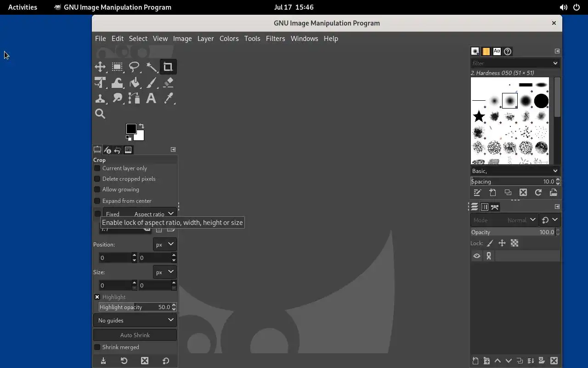Viewport: 588px width, 368px height.
Task: Open the Select menu
Action: coord(138,39)
